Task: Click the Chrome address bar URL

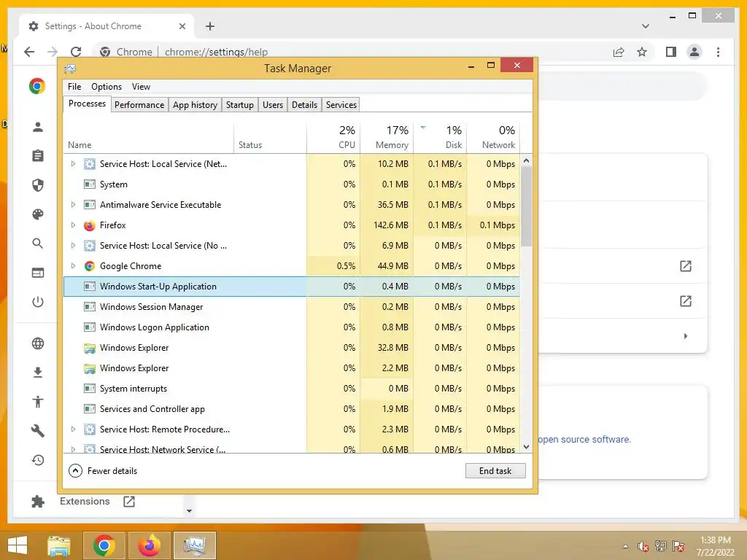Action: point(216,52)
